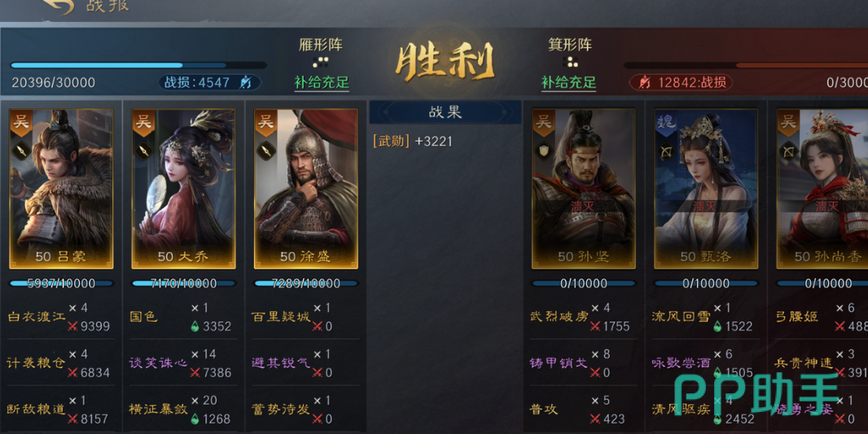Click the right 补给充足 supply link

pos(569,83)
